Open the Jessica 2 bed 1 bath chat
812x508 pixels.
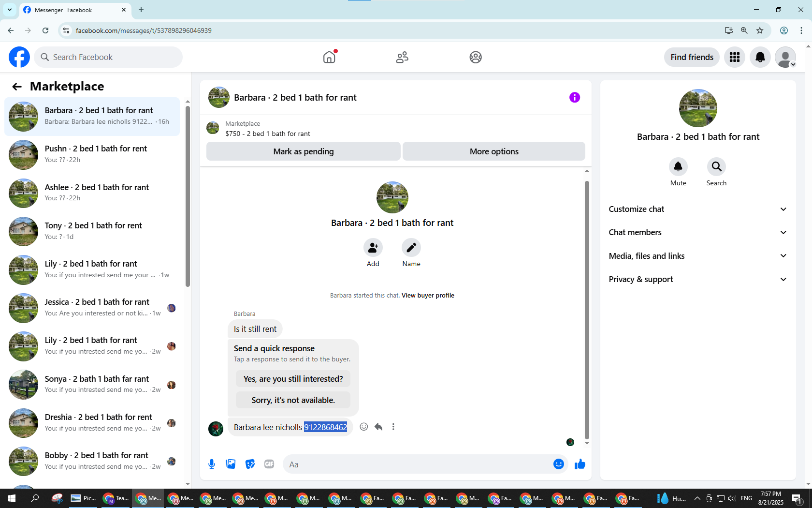(92, 308)
